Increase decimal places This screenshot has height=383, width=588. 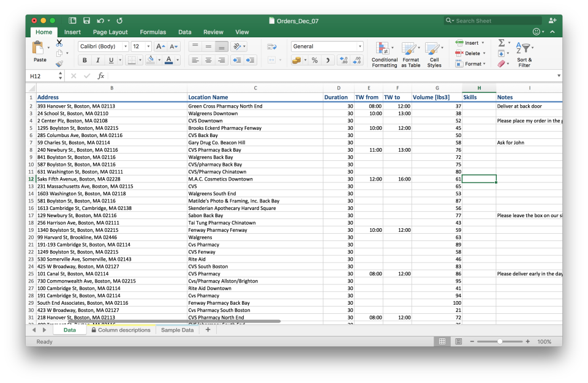tap(343, 60)
